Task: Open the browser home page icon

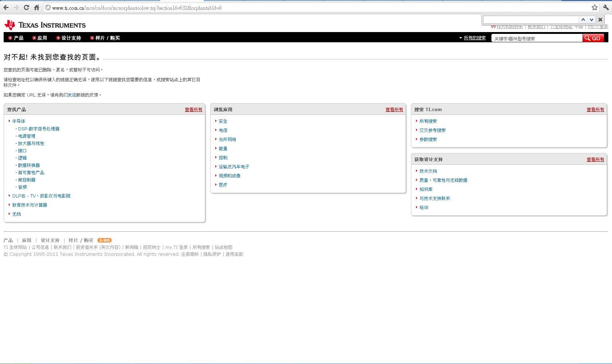Action: [x=36, y=8]
